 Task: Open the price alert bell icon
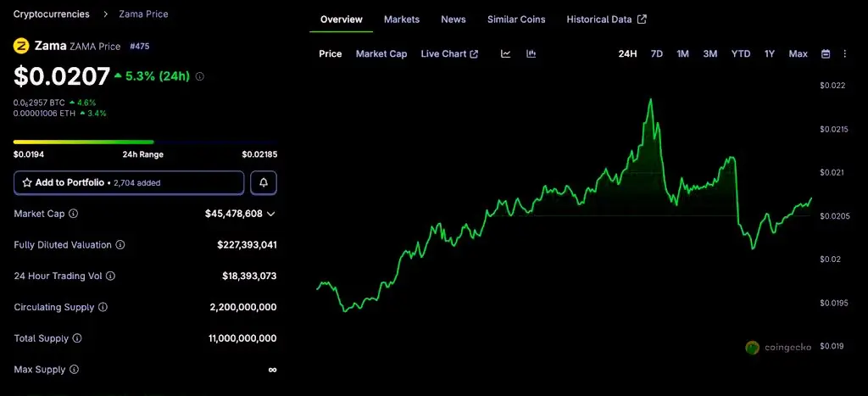coord(264,183)
